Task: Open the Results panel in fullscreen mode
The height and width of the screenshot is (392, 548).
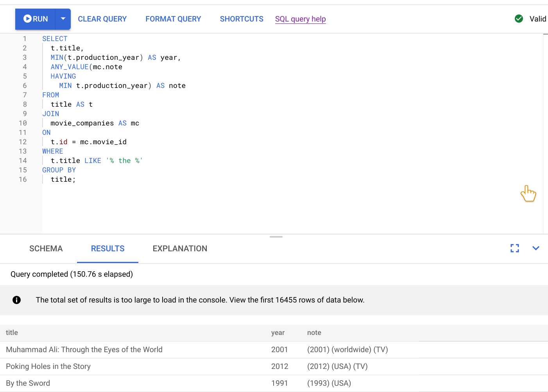Action: 515,248
